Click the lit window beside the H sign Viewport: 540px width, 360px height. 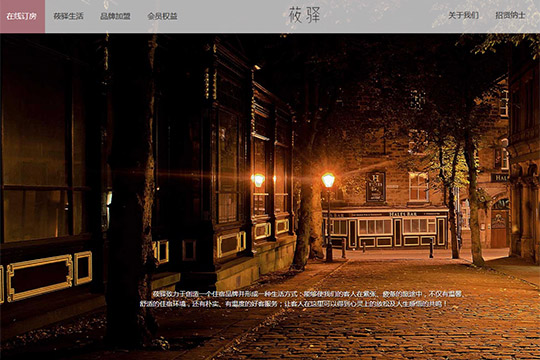[418, 186]
